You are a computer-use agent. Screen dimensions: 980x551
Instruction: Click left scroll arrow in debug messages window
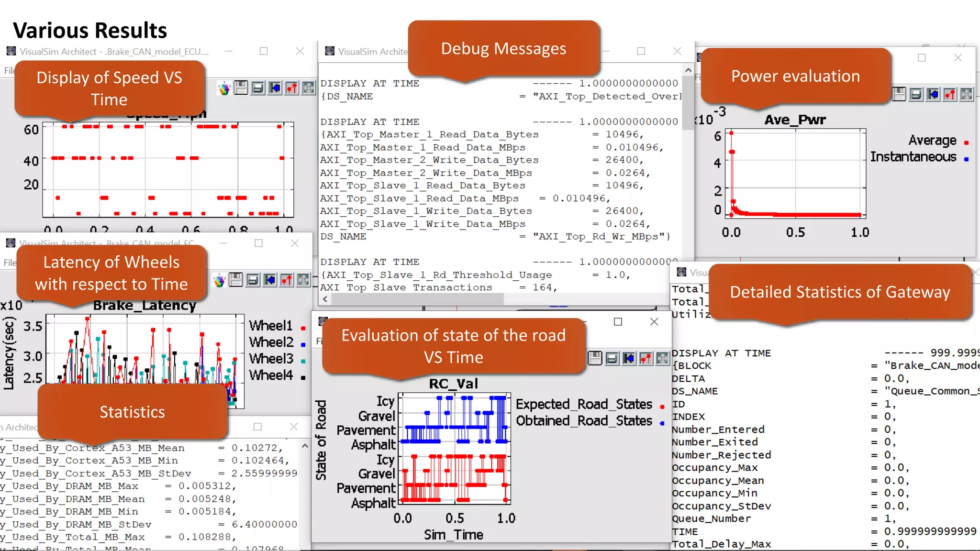click(x=325, y=299)
